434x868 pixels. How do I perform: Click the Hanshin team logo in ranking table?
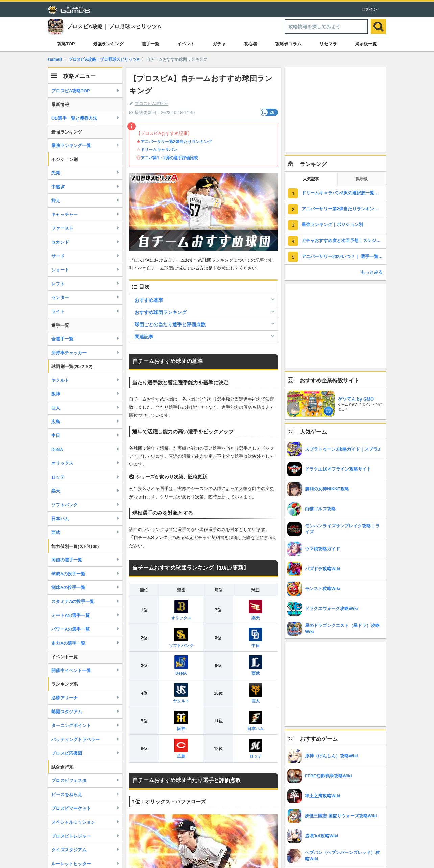181,718
